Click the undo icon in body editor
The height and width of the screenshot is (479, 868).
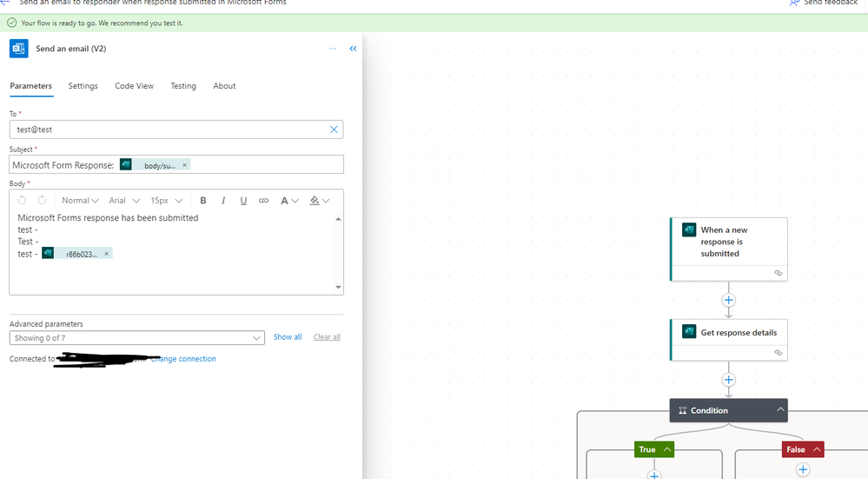[x=22, y=201]
